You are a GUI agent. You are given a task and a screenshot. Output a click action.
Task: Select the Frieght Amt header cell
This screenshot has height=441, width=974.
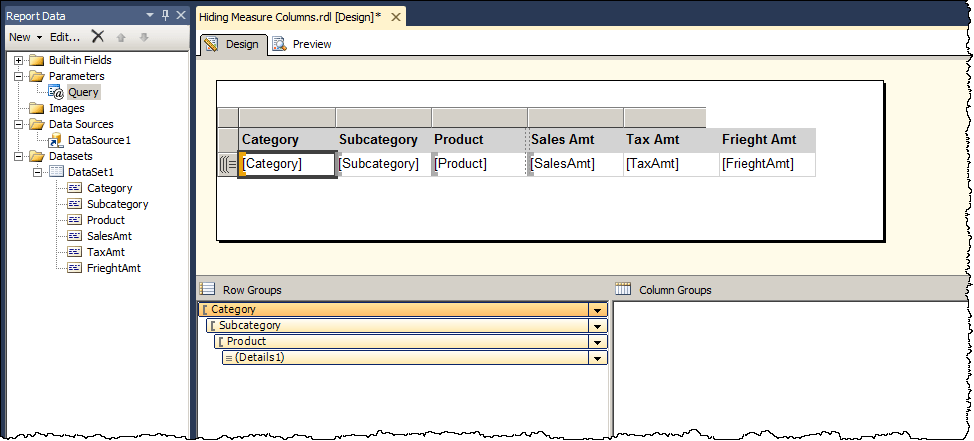(x=768, y=140)
